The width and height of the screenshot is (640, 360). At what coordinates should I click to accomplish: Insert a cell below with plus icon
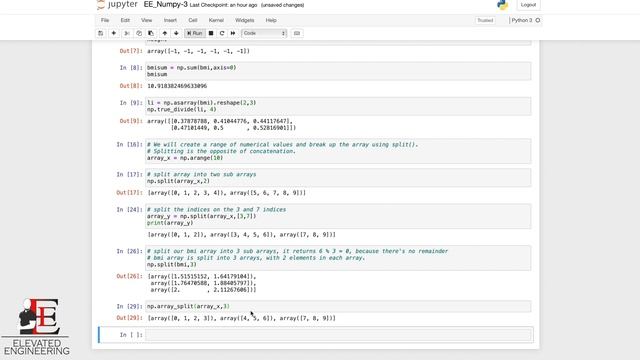pyautogui.click(x=114, y=33)
